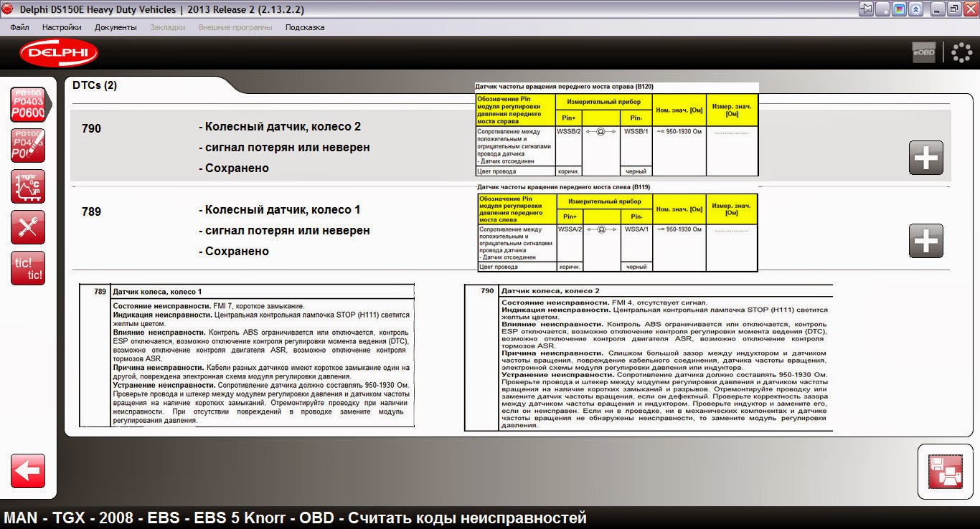
Task: Click the eOBD icon
Action: coord(924,52)
